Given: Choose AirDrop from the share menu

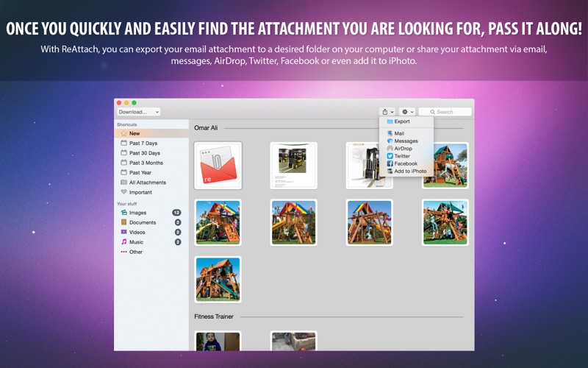Looking at the screenshot, I should (406, 149).
